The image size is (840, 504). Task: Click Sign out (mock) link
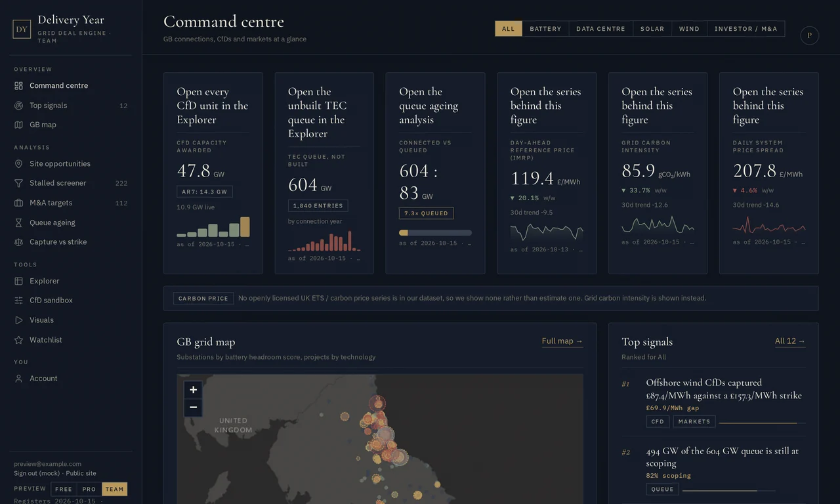point(37,473)
